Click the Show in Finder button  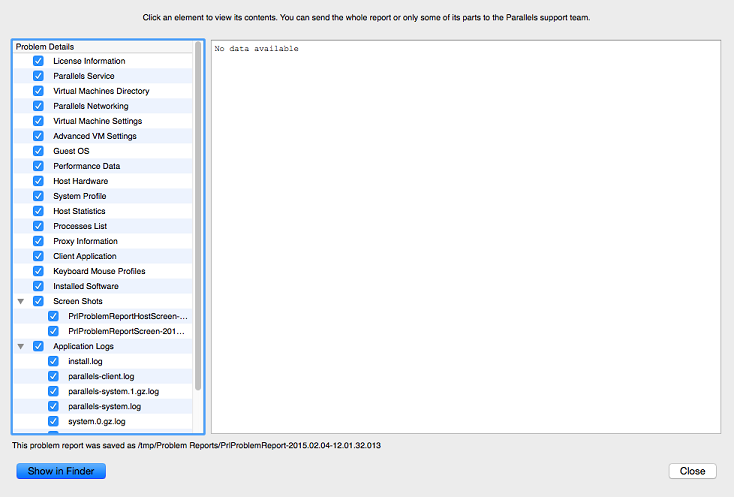click(x=61, y=471)
